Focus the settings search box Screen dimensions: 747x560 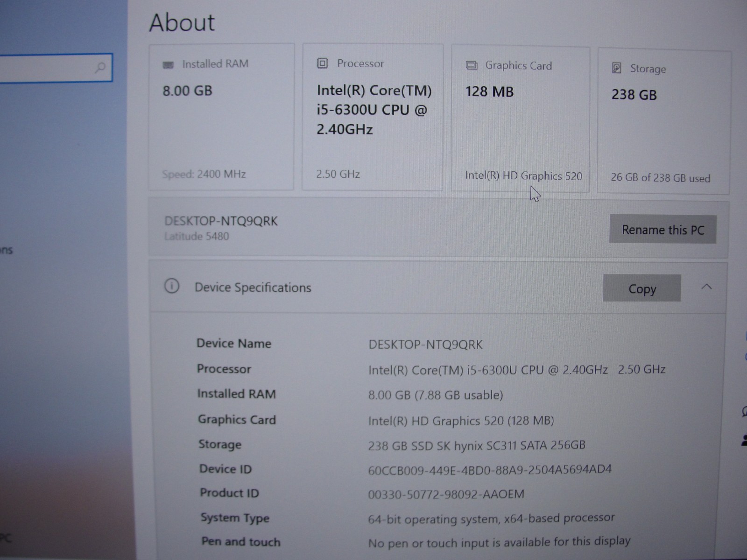(56, 68)
